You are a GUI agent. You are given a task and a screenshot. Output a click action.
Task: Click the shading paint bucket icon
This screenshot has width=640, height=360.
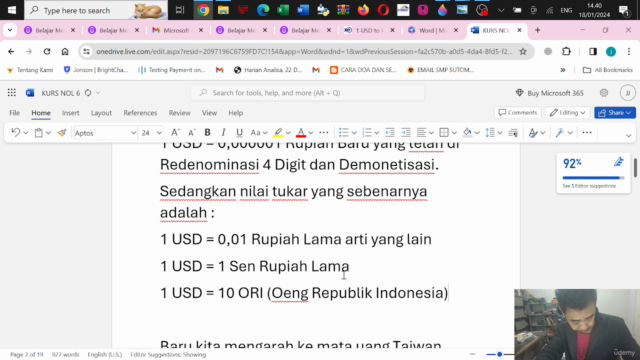coord(467,133)
